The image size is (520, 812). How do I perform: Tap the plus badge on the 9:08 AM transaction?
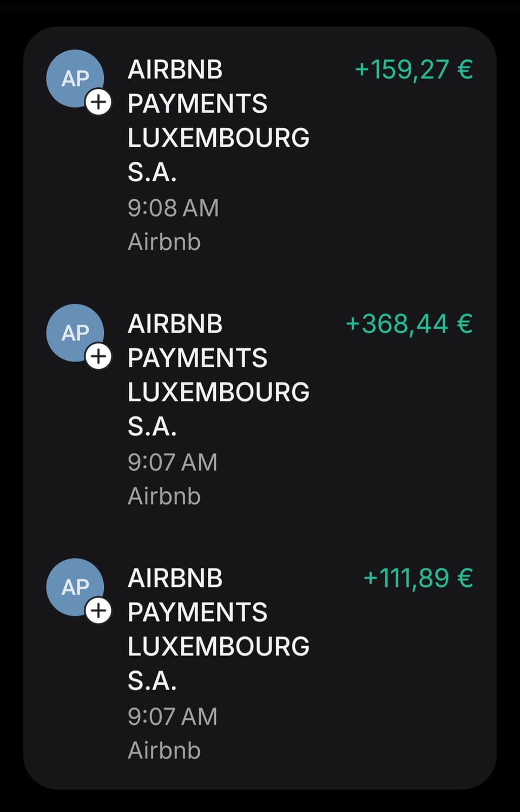point(98,102)
